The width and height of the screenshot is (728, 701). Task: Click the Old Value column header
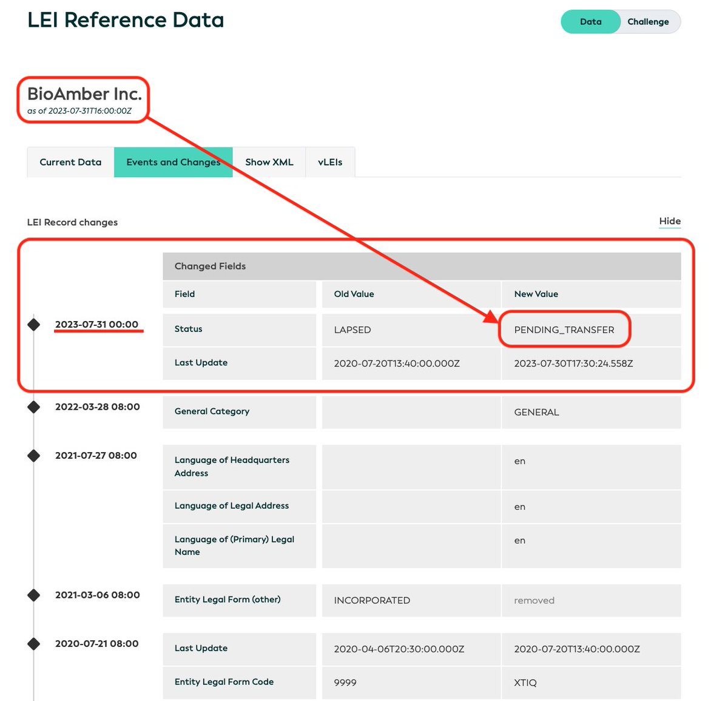point(411,294)
